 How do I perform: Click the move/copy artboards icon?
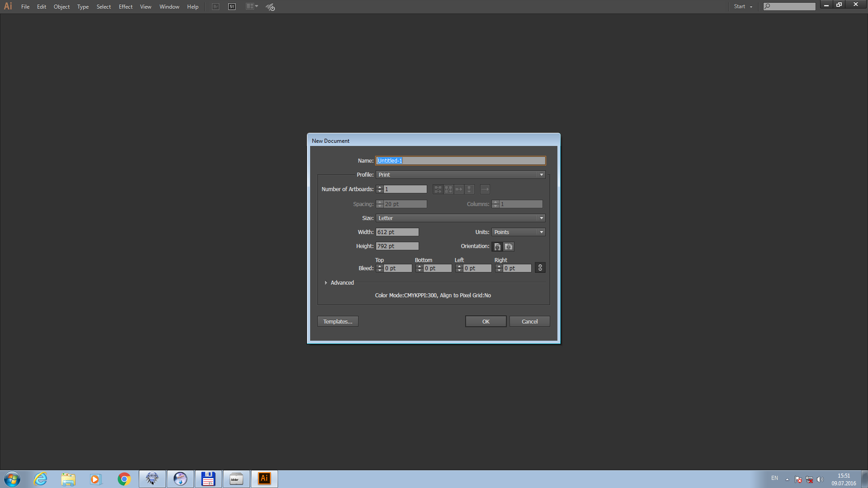(485, 189)
